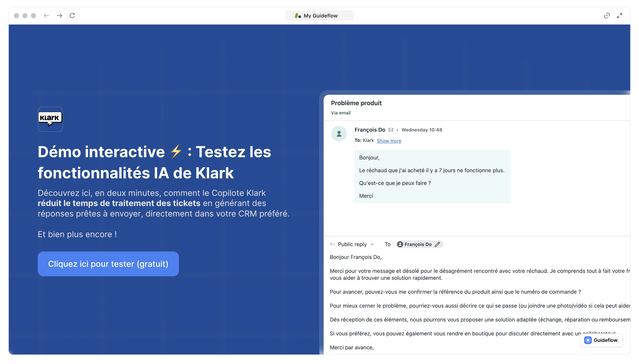Image resolution: width=639 pixels, height=364 pixels.
Task: Click François Do's avatar icon
Action: click(339, 134)
